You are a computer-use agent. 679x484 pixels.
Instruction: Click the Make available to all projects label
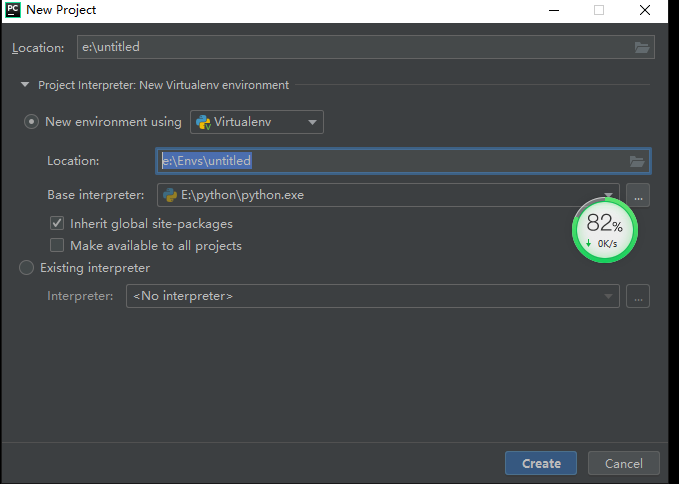pos(156,246)
